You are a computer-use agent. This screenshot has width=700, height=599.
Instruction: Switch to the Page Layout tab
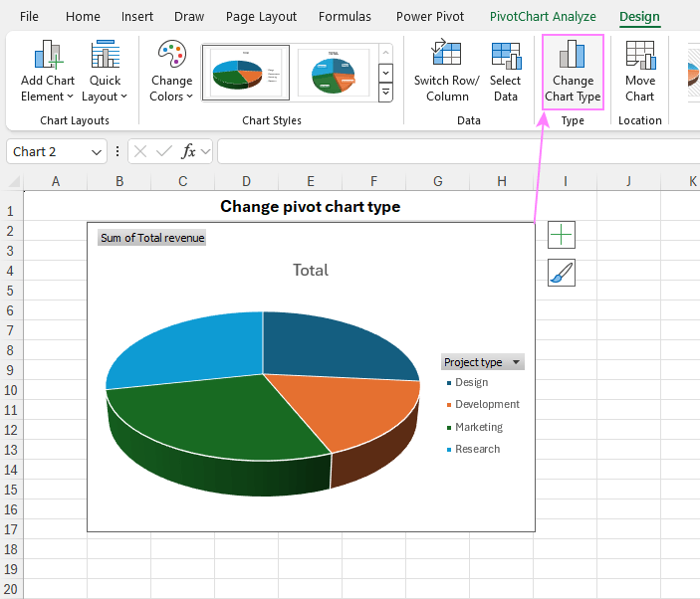(261, 17)
